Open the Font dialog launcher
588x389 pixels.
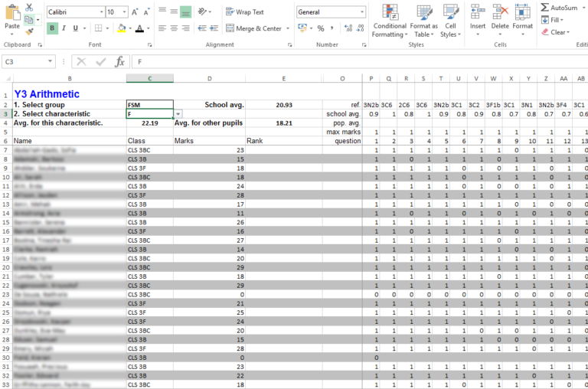click(x=149, y=44)
